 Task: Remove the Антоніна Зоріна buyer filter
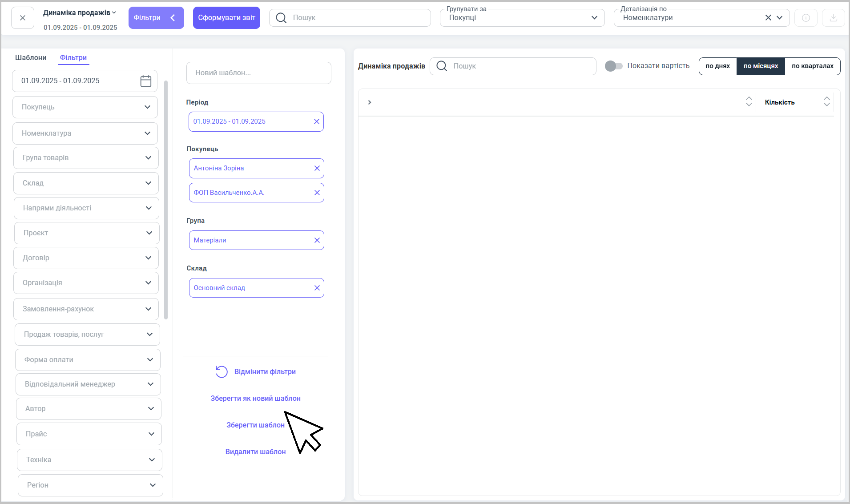(317, 168)
